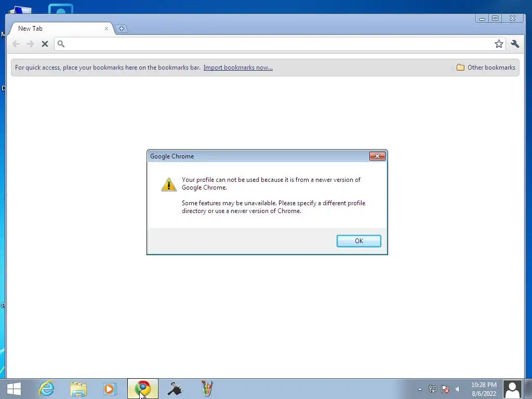
Task: Select the New Tab tab
Action: [x=61, y=29]
